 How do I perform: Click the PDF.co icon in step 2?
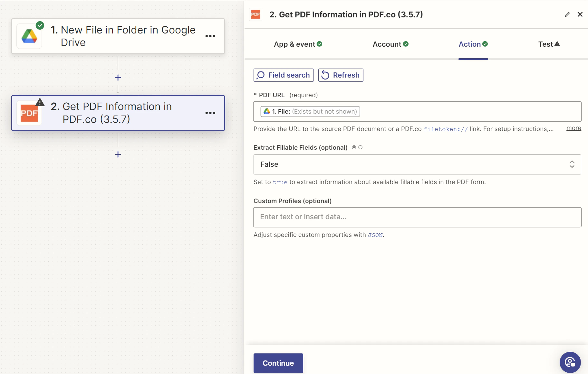click(29, 113)
